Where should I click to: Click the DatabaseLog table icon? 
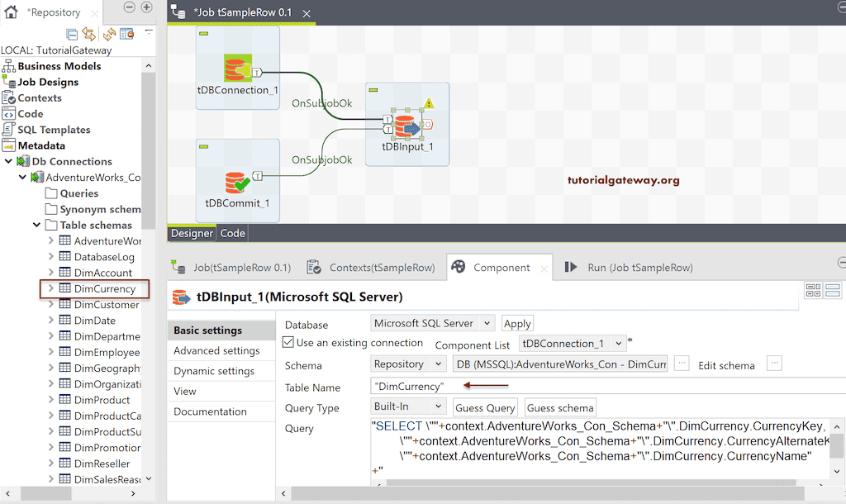64,256
